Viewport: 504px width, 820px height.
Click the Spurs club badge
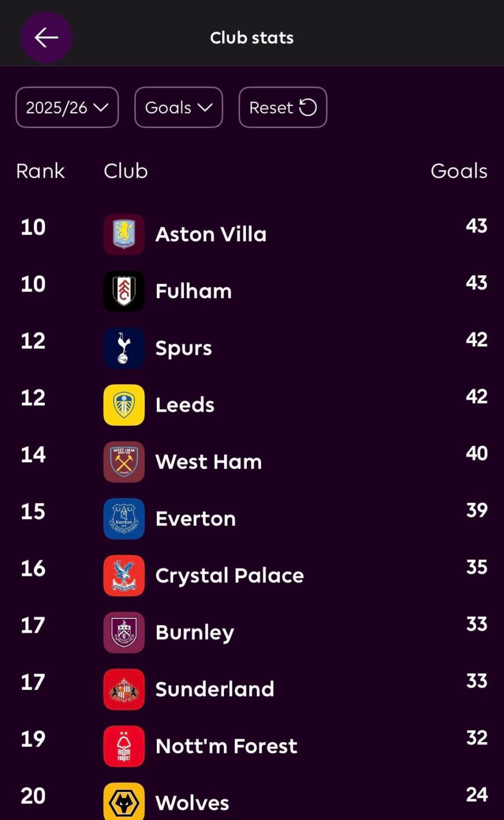tap(124, 348)
